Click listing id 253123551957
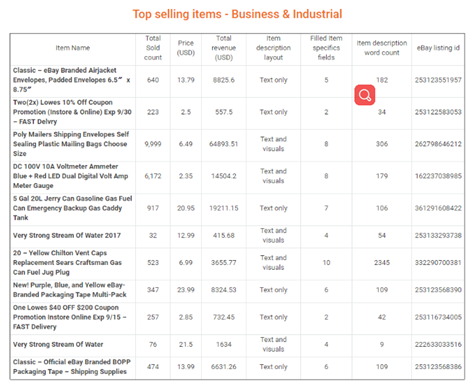473x387 pixels. pos(438,80)
